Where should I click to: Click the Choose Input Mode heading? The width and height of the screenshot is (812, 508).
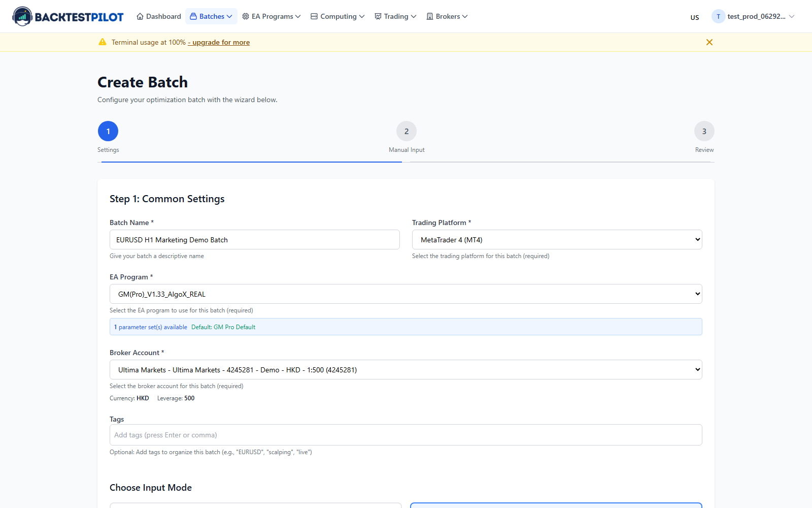151,488
